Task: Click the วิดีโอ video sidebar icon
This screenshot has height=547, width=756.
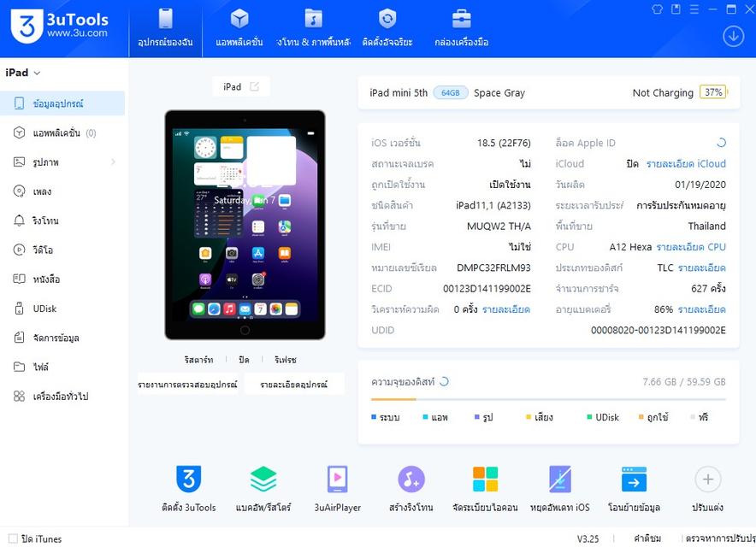Action: 19,250
